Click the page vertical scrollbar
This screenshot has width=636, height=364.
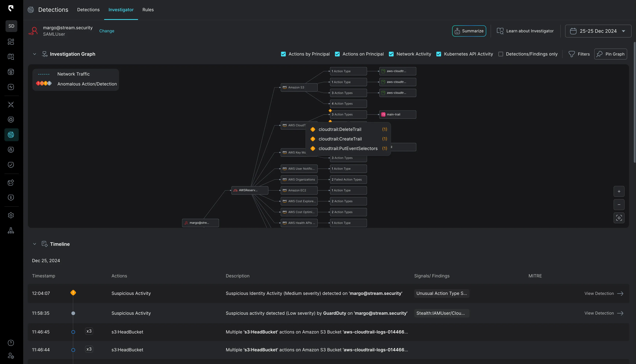pos(635,103)
